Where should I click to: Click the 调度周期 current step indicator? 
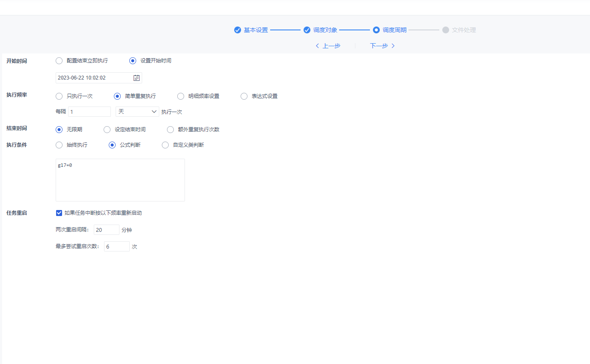376,30
